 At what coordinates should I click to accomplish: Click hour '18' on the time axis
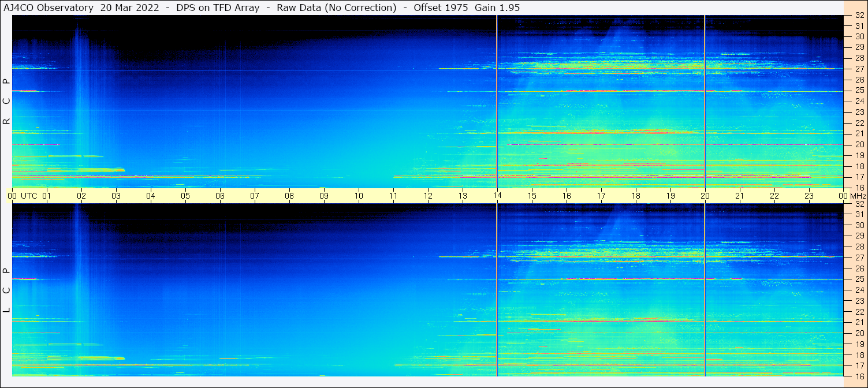click(636, 196)
